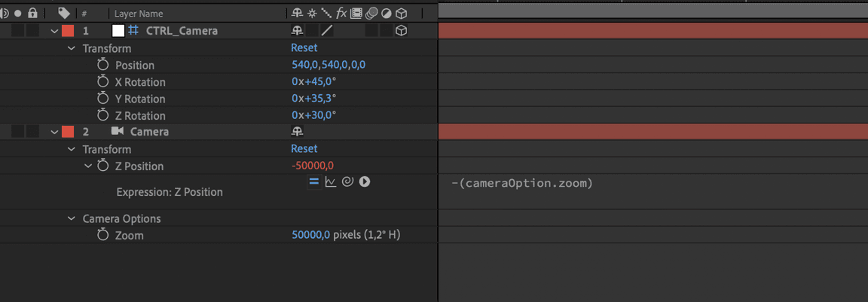Toggle the Enable Expression equals switch
The height and width of the screenshot is (302, 868).
click(x=313, y=182)
